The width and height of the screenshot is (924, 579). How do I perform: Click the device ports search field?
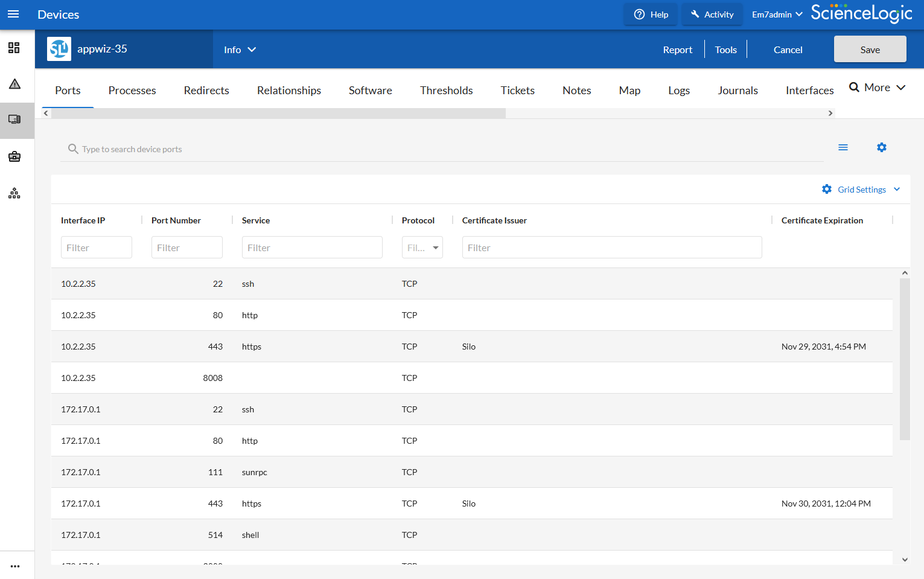[447, 149]
